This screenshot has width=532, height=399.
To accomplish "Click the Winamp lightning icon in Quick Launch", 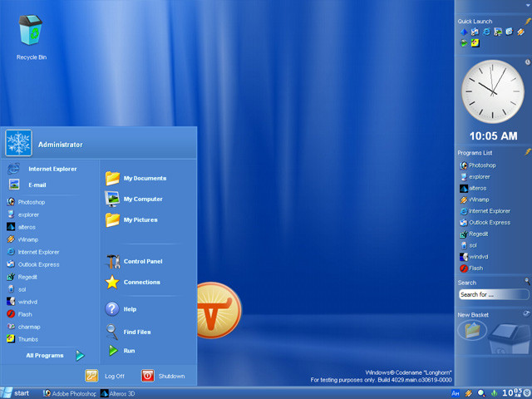I will 521,32.
